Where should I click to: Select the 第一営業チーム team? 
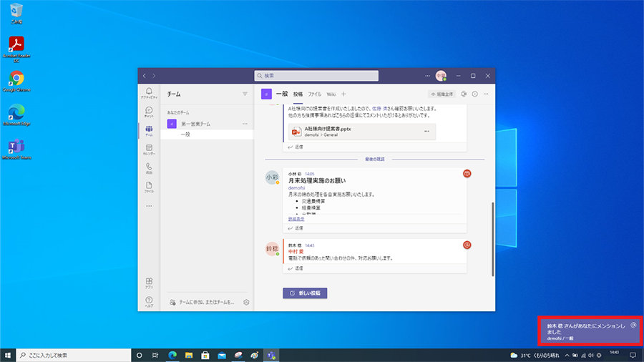[x=195, y=124]
